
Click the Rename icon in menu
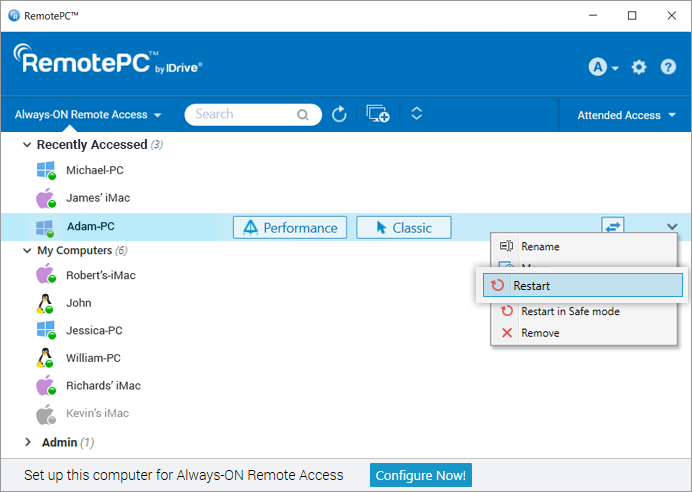pyautogui.click(x=506, y=246)
